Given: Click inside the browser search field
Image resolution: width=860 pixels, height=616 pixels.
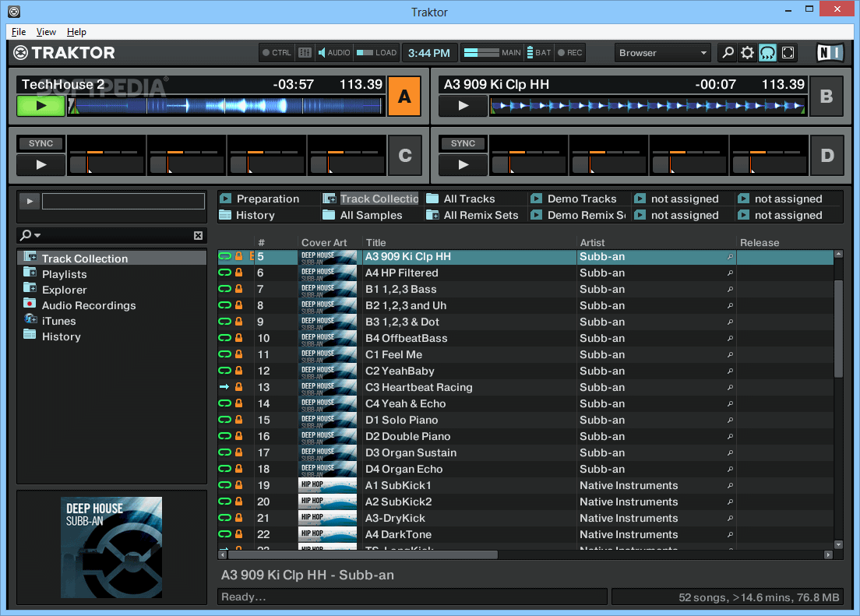Looking at the screenshot, I should point(117,235).
